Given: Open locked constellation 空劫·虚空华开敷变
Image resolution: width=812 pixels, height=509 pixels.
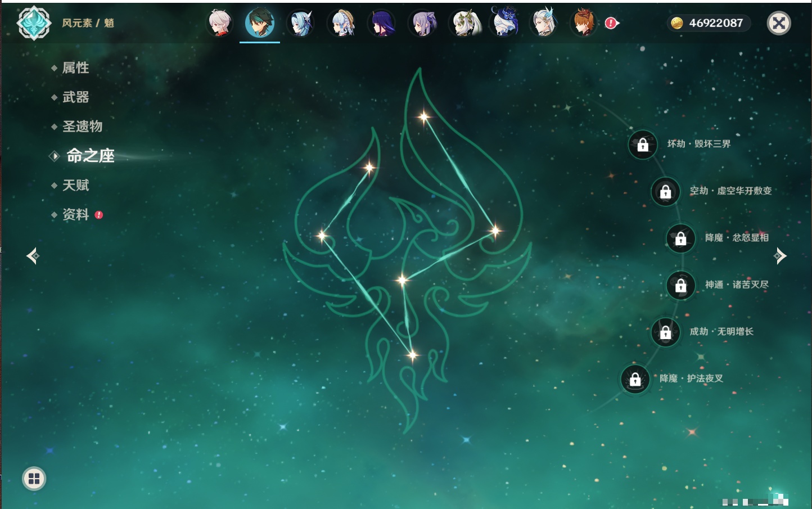Looking at the screenshot, I should (x=666, y=191).
